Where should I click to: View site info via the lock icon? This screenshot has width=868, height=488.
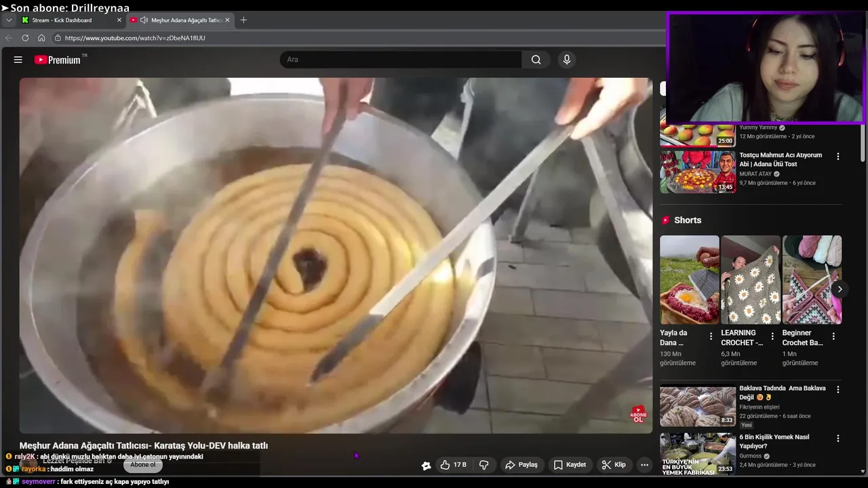pos(58,38)
